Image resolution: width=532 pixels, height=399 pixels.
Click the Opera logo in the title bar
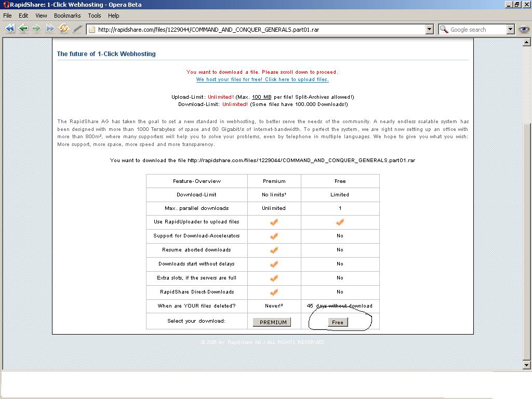pyautogui.click(x=6, y=5)
